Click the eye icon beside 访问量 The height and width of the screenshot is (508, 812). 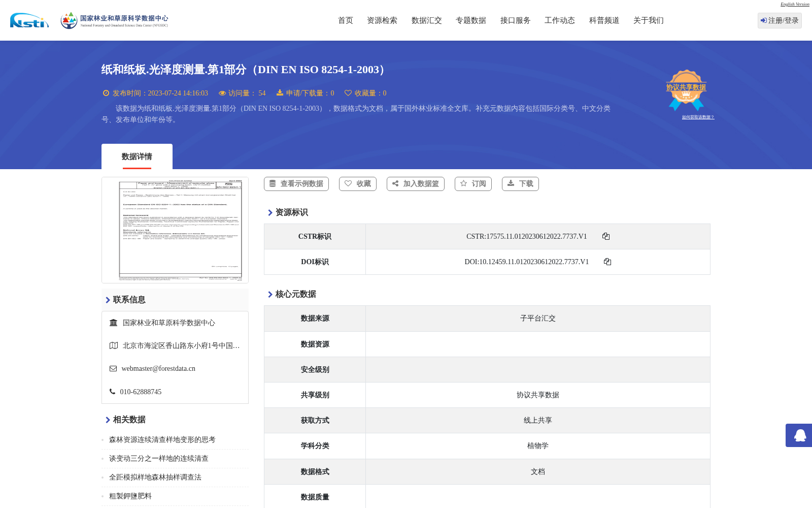click(x=222, y=93)
